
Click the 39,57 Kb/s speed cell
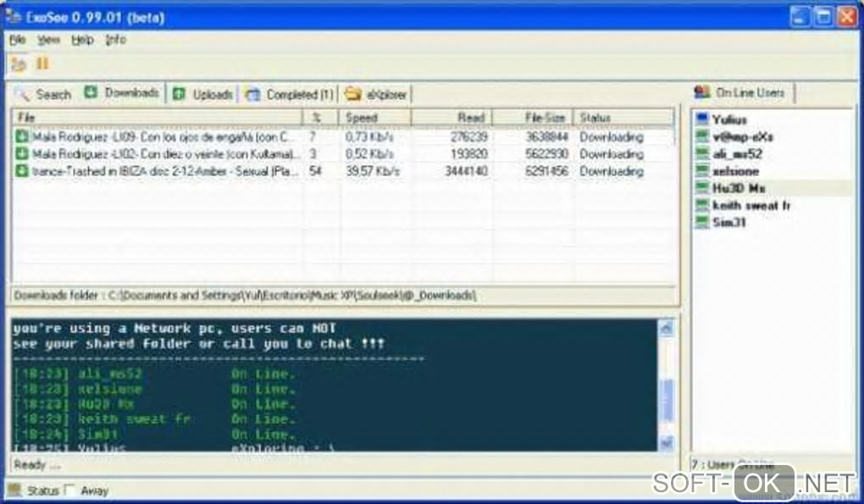(373, 171)
